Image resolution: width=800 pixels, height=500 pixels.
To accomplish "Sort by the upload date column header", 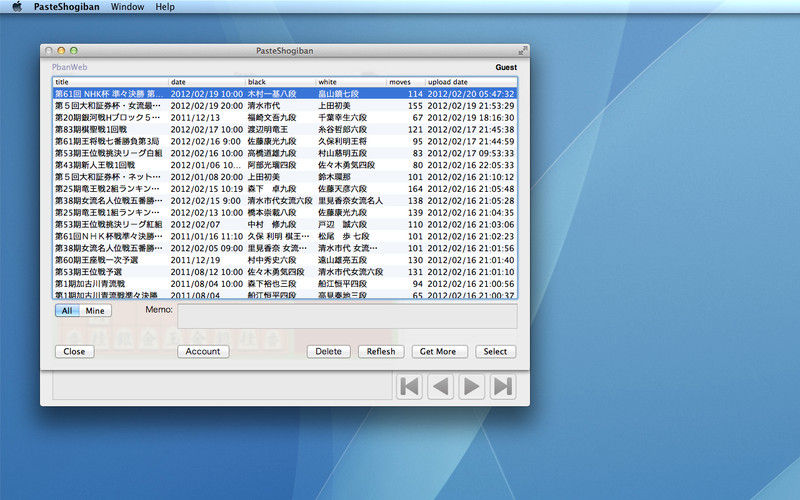I will (x=471, y=82).
